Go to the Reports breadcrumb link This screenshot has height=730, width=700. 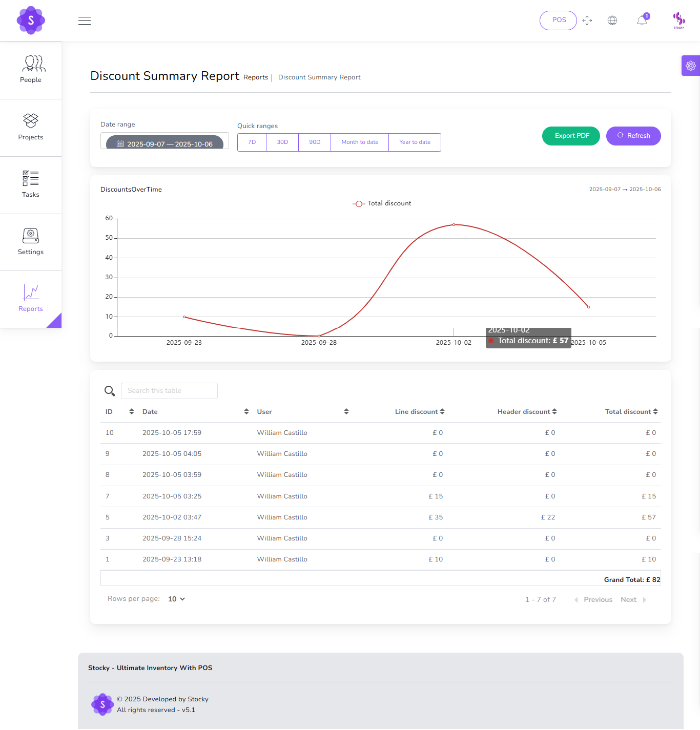(x=256, y=77)
